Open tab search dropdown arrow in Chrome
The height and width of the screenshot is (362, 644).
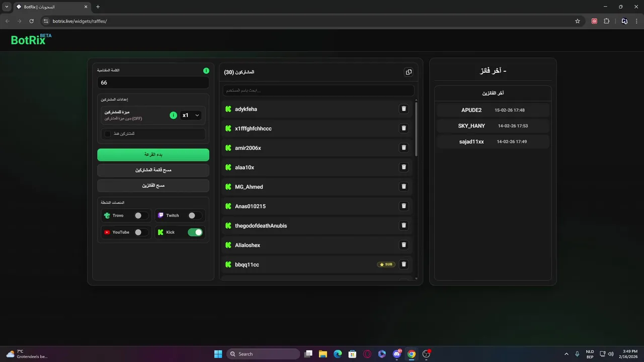7,7
